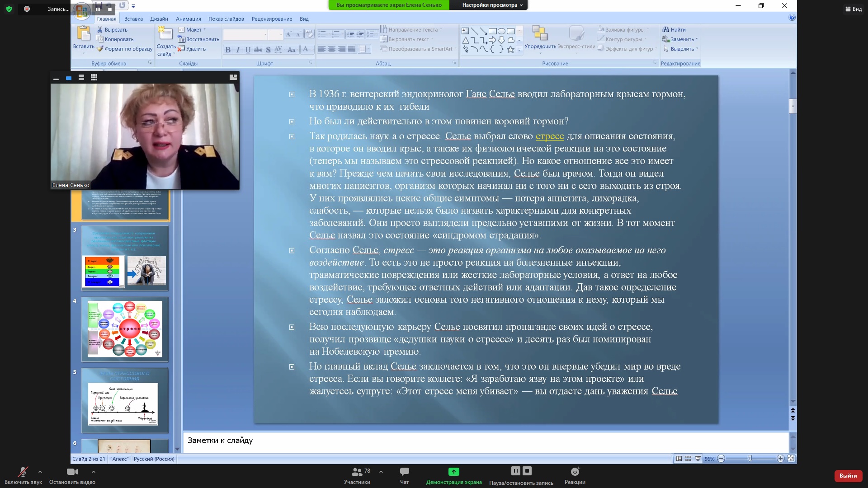
Task: Toggle Underline formatting
Action: pos(248,50)
